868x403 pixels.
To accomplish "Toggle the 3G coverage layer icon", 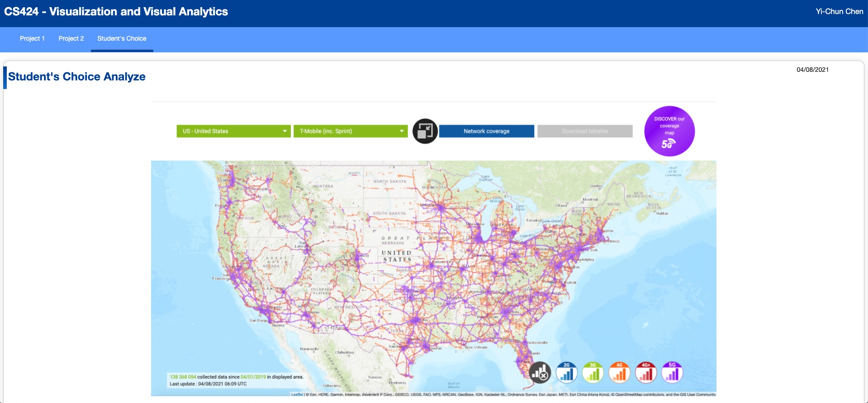I will point(593,373).
